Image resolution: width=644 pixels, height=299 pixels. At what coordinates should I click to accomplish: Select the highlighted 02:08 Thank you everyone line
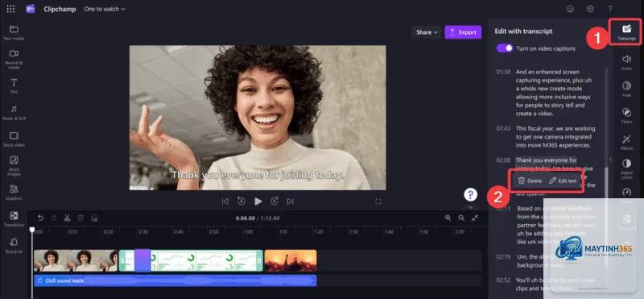(x=547, y=160)
